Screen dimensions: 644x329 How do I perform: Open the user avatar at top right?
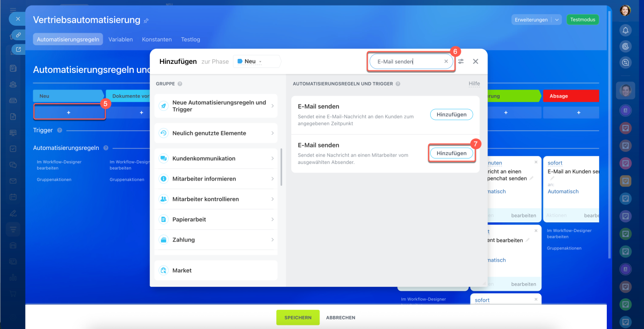[625, 10]
